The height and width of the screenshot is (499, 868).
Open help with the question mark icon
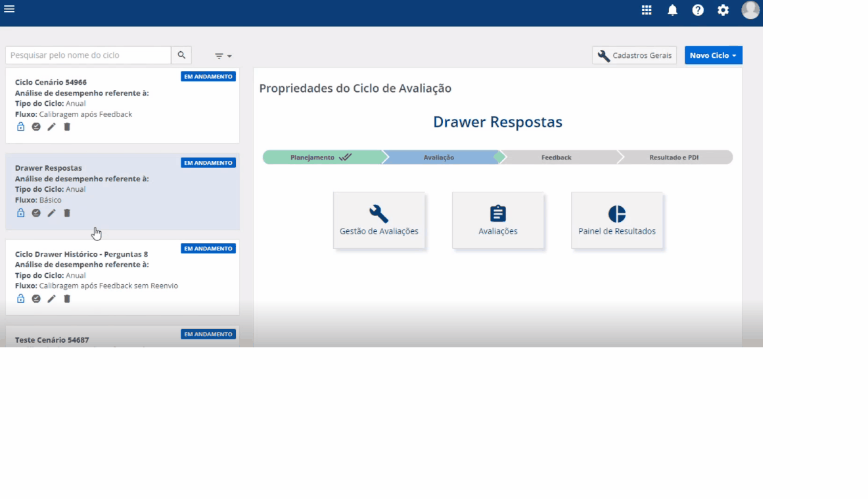tap(698, 10)
